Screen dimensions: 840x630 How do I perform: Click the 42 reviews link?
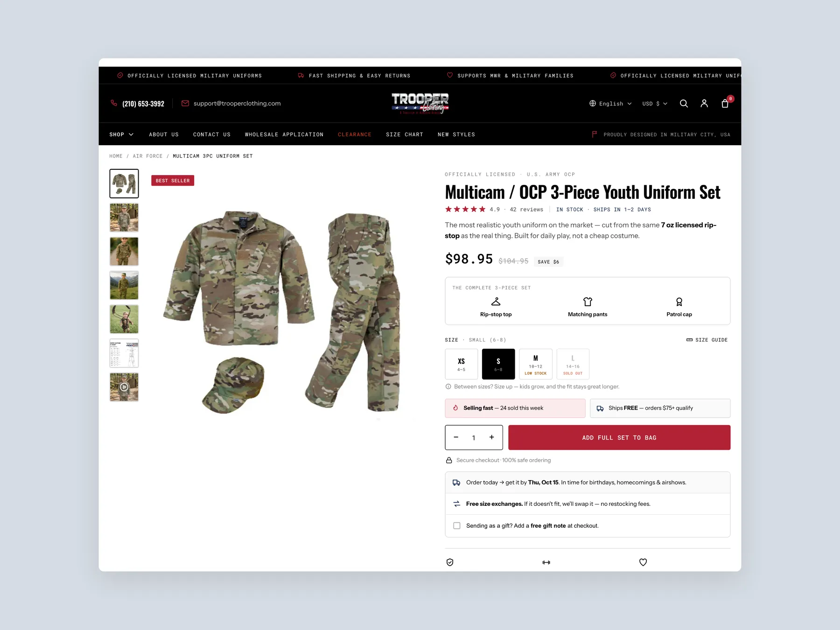coord(526,210)
